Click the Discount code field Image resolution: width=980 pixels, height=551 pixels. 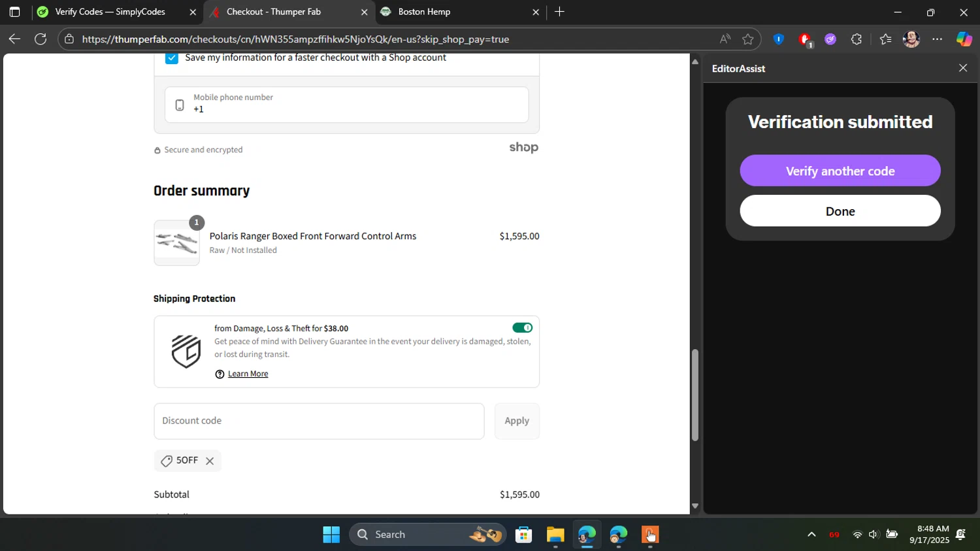pos(319,421)
